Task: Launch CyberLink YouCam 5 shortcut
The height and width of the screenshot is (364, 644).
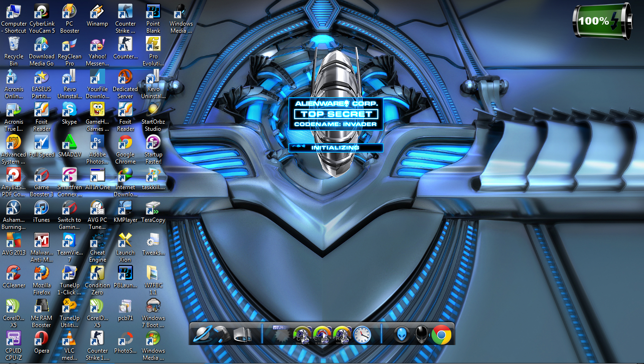Action: coord(42,18)
